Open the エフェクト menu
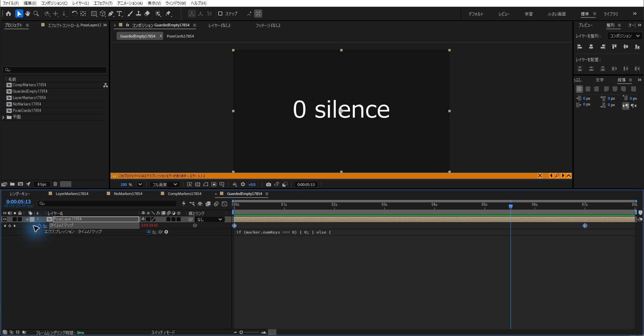644x336 pixels. pos(103,3)
